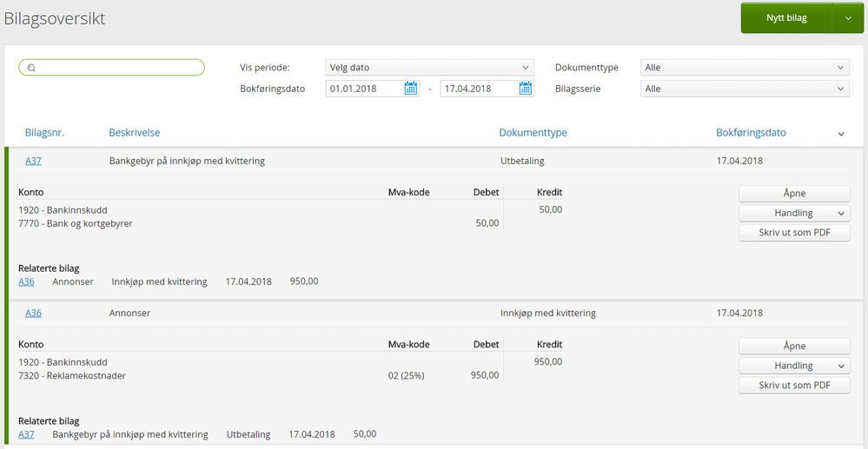Screen dimensions: 868x449
Task: Click the search magnifier icon
Action: 30,68
